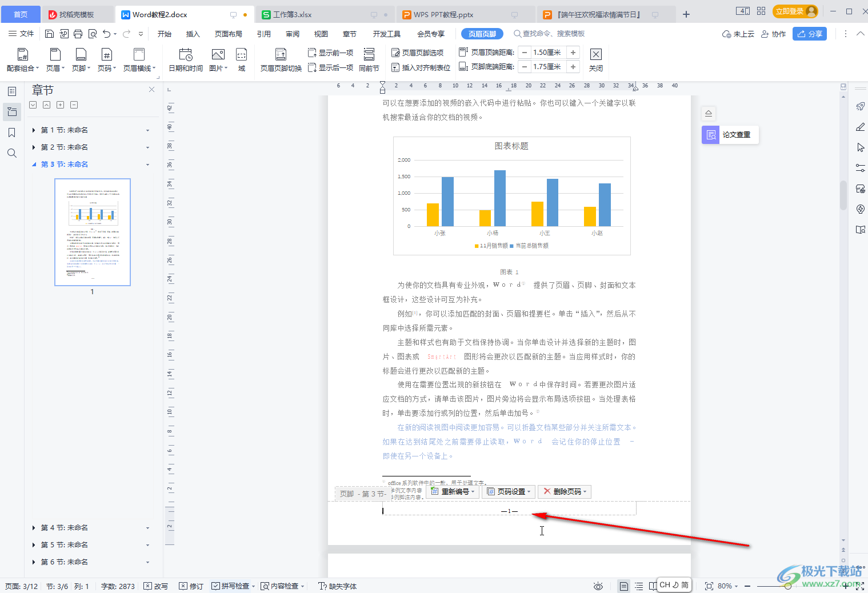This screenshot has width=868, height=593.
Task: Open the search icon in left sidebar
Action: tap(12, 153)
